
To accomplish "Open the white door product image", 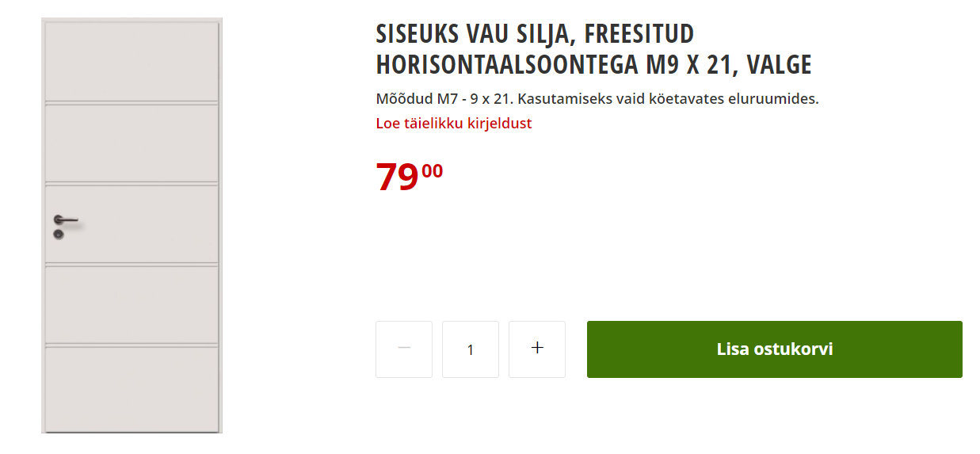I will click(x=132, y=226).
